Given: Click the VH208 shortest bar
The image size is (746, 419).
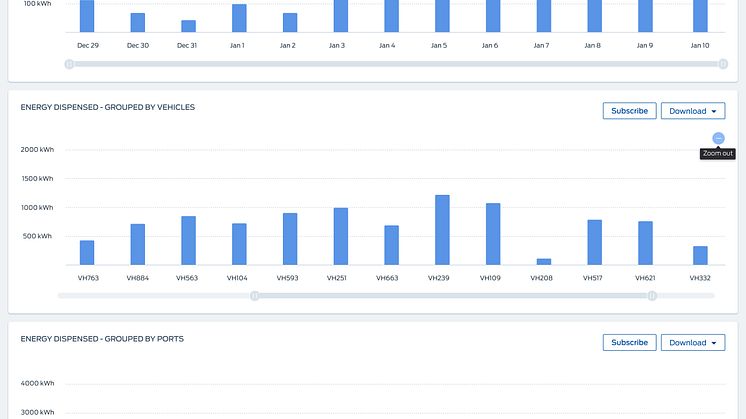Looking at the screenshot, I should [544, 261].
